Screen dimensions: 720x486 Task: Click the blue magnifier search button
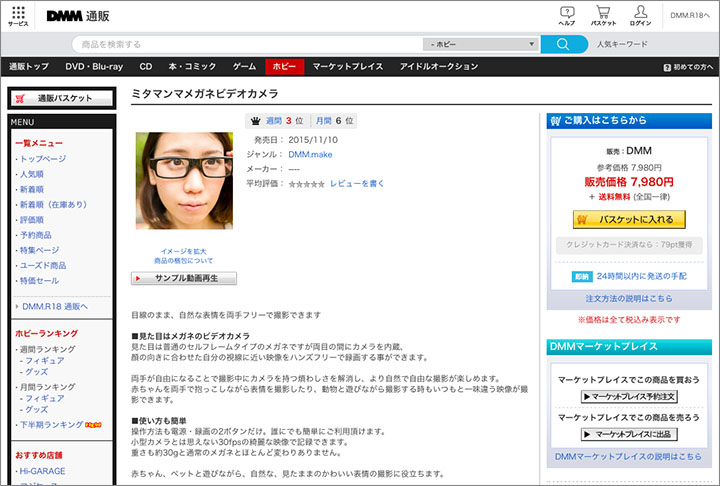[x=563, y=45]
